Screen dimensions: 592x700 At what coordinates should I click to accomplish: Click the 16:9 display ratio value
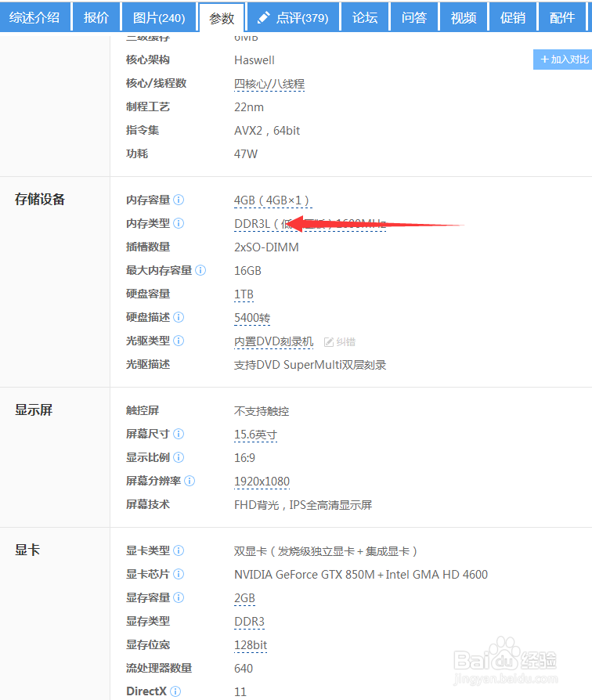244,458
